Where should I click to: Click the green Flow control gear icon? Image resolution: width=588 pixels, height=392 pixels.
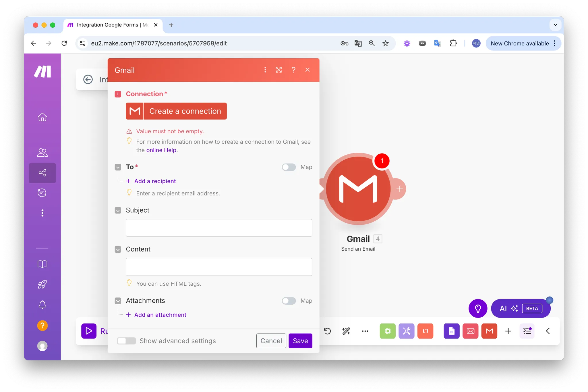[388, 331]
